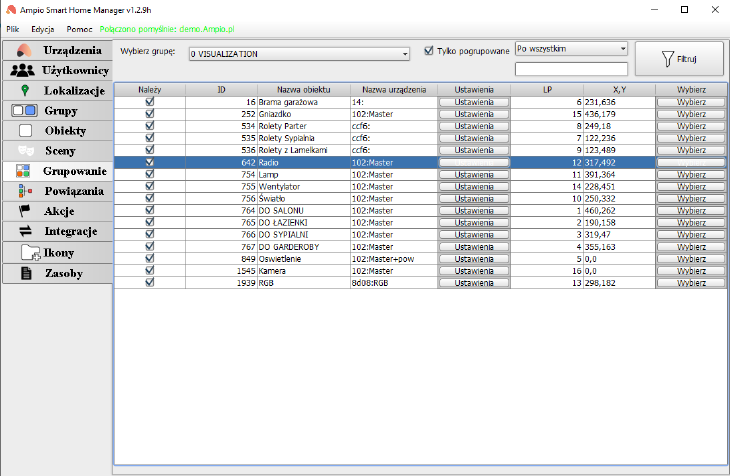This screenshot has width=730, height=476.
Task: Select the Grupowanie grouping section
Action: (x=58, y=171)
